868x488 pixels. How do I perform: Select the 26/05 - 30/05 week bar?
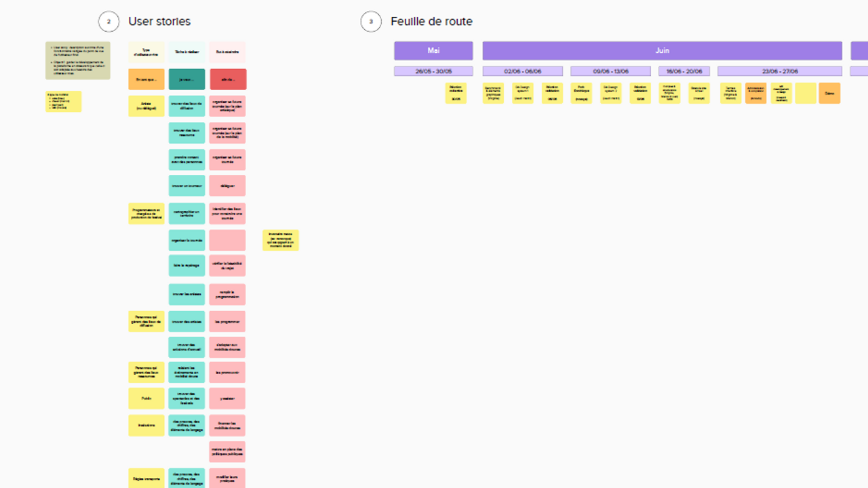coord(433,71)
